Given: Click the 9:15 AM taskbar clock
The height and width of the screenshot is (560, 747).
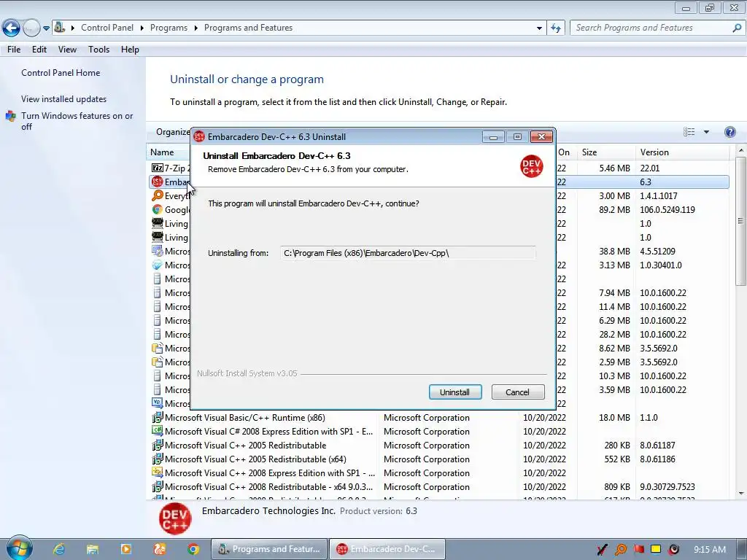Looking at the screenshot, I should point(709,550).
